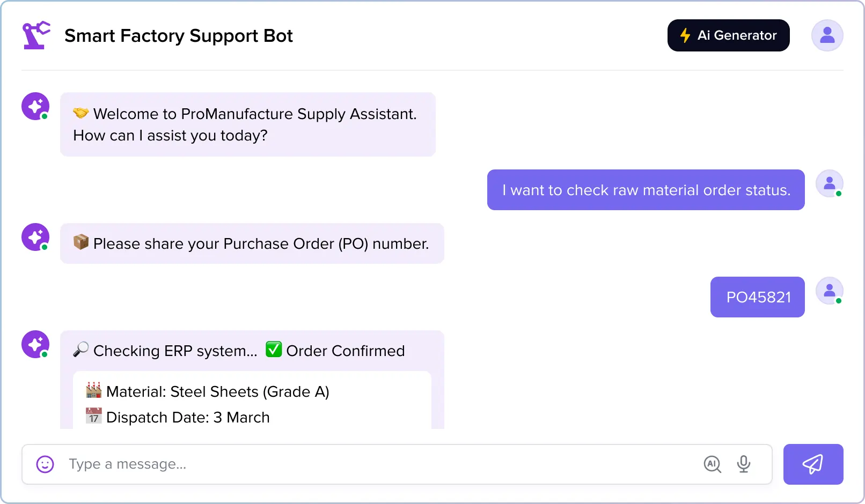Activate the AI search icon in input bar
Screen dimensions: 865x504
[x=712, y=464]
